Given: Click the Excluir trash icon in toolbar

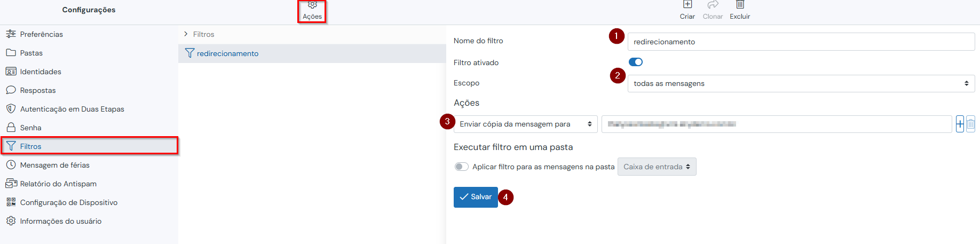Looking at the screenshot, I should 740,5.
